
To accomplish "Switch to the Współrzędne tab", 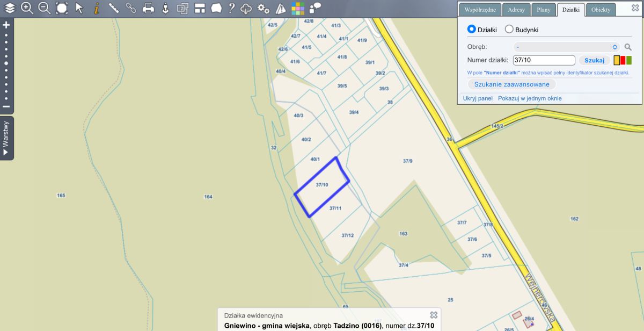I will (x=480, y=10).
